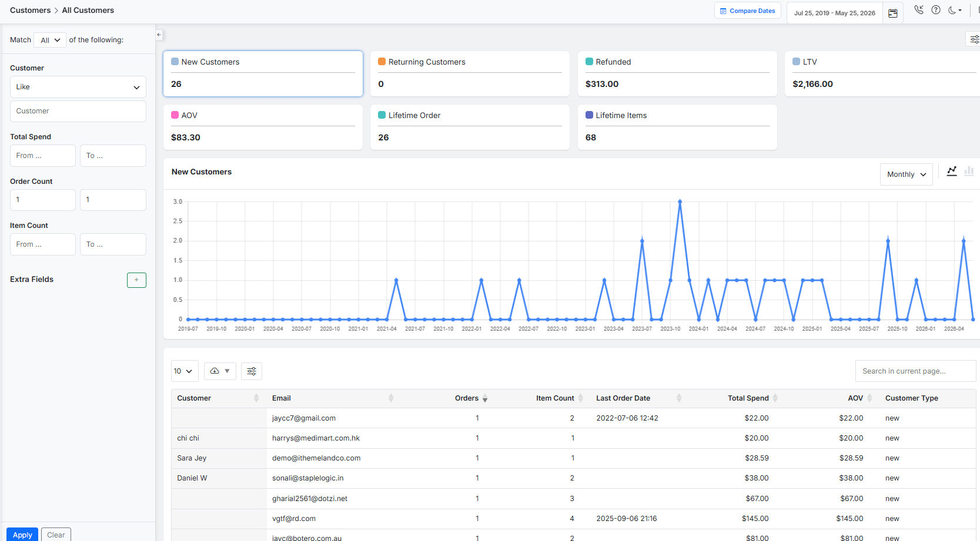Sort by Orders column
The width and height of the screenshot is (980, 541).
485,398
